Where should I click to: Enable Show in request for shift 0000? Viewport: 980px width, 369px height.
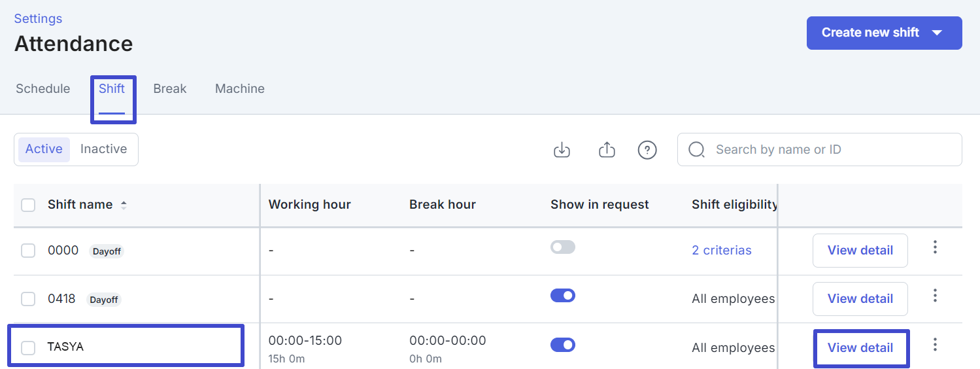[x=563, y=247]
